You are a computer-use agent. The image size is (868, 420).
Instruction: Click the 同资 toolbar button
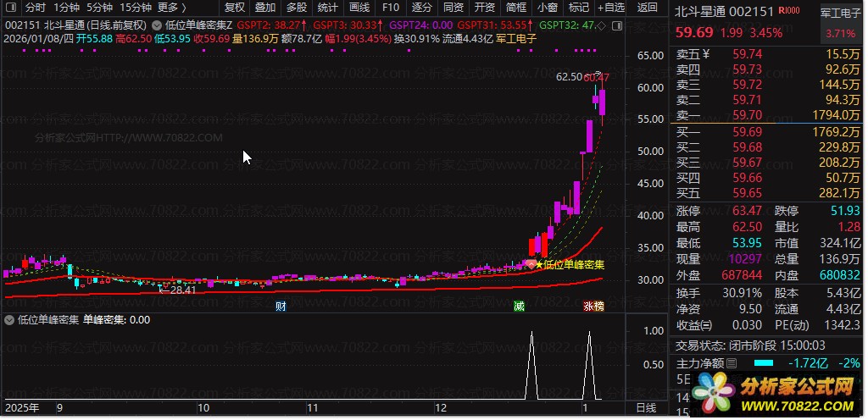[453, 7]
